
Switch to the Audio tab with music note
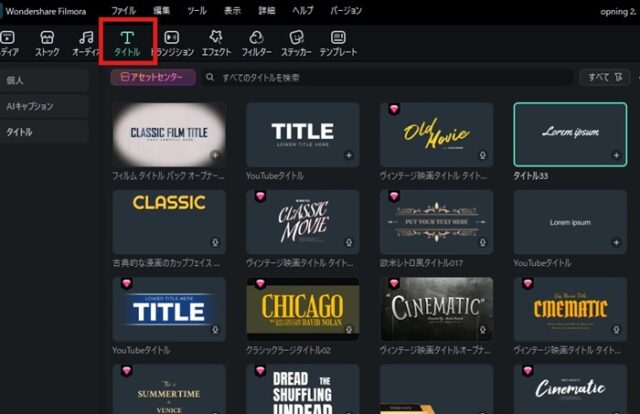coord(87,42)
